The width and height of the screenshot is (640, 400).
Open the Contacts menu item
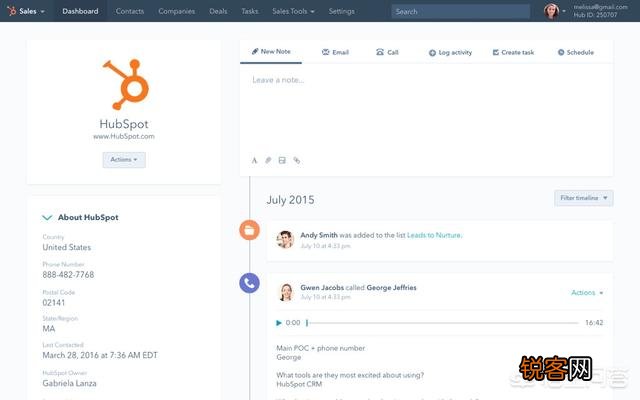tap(130, 11)
